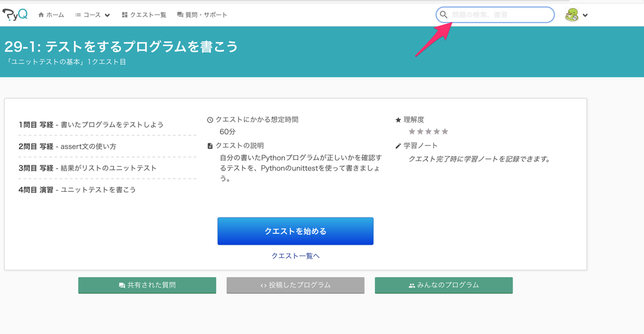Click the people icon in みんなのプログラム
644x334 pixels.
tap(411, 286)
